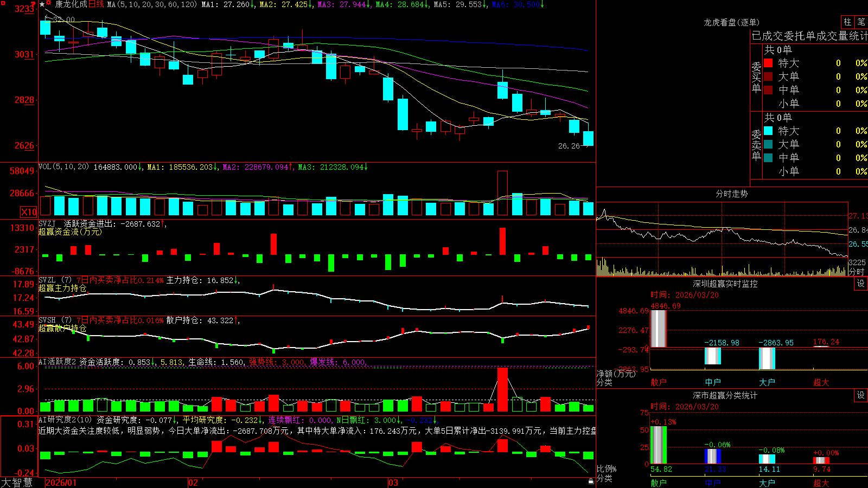Image resolution: width=868 pixels, height=488 pixels.
Task: Click the X10 volume scale button
Action: [29, 212]
